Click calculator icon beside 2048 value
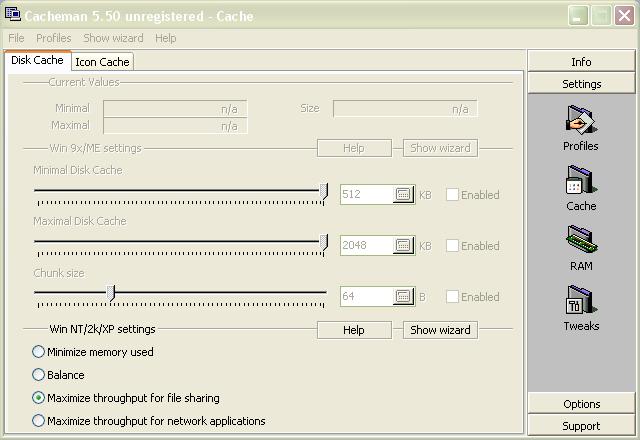 (x=403, y=245)
